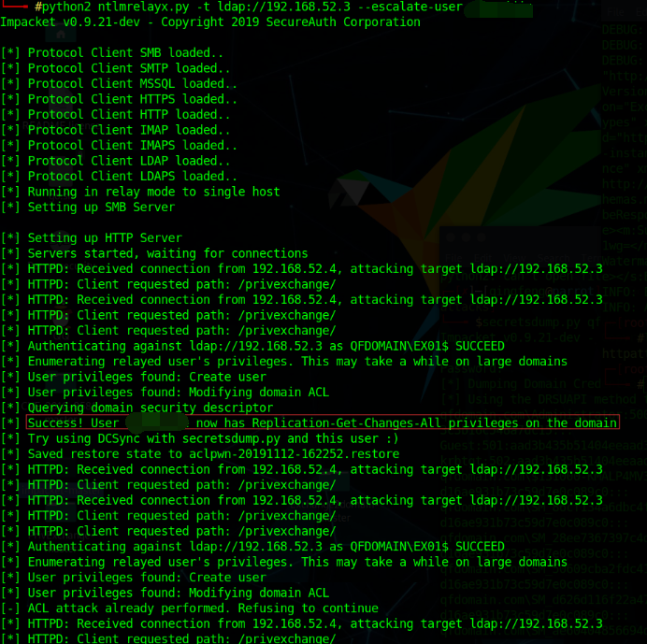Viewport: 647px width, 644px height.
Task: Open File menu in background terminal window
Action: point(453,258)
